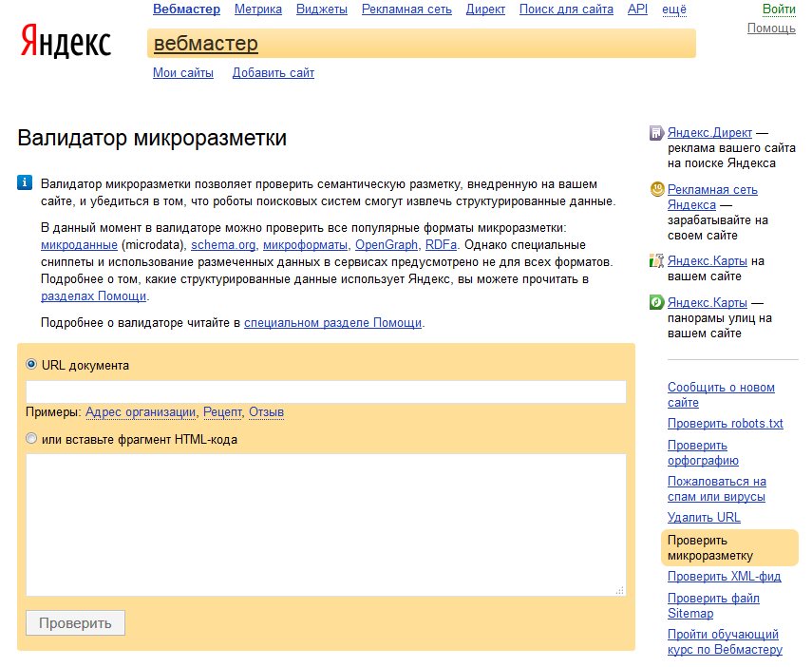Insert the Рецепт example

(222, 412)
